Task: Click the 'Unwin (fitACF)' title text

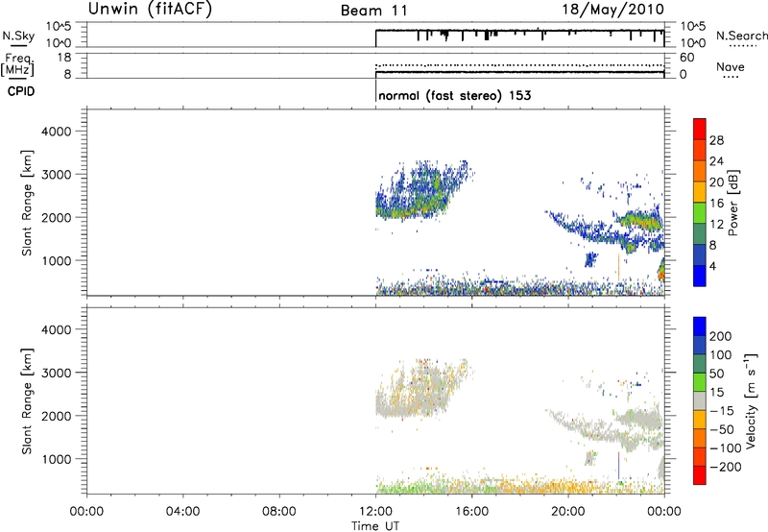Action: tap(150, 9)
